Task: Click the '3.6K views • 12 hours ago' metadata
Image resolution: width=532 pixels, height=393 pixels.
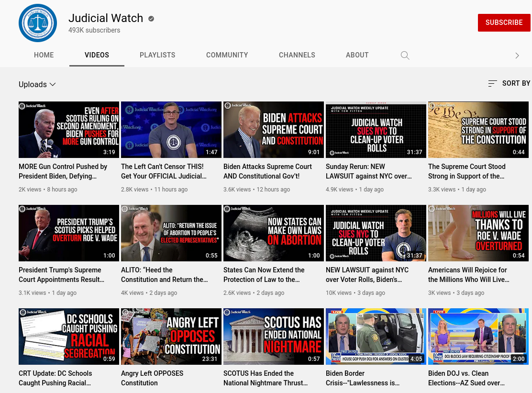Action: click(256, 190)
